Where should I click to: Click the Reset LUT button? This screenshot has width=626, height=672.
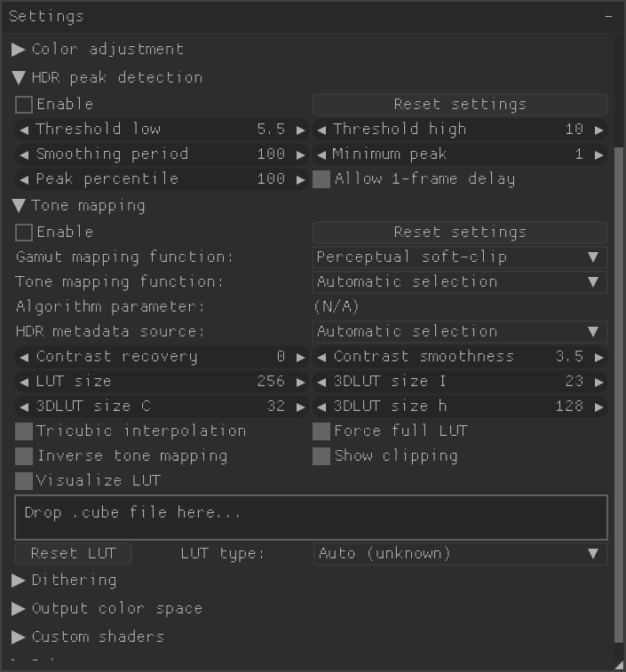click(x=73, y=554)
